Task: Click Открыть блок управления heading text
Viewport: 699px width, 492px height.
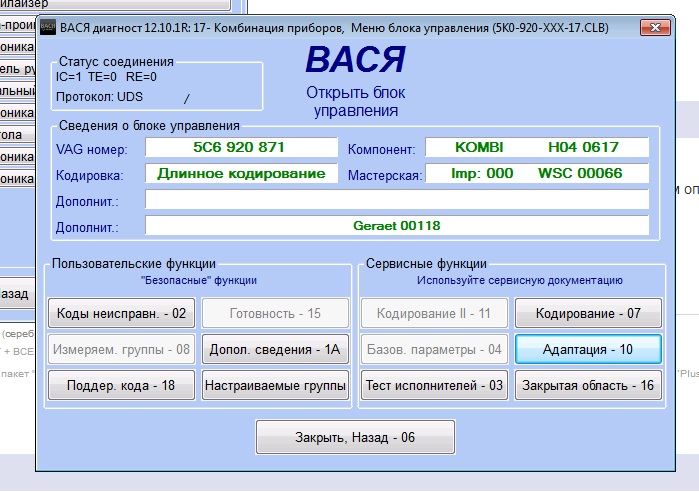Action: point(355,102)
